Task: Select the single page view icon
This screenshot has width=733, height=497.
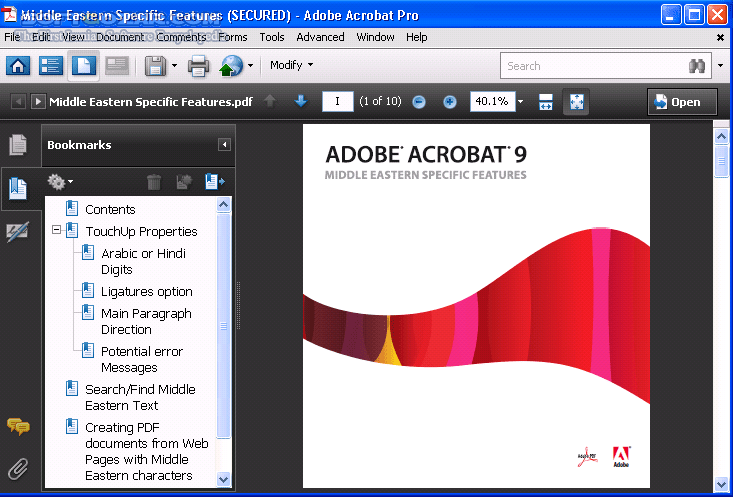Action: [x=84, y=66]
